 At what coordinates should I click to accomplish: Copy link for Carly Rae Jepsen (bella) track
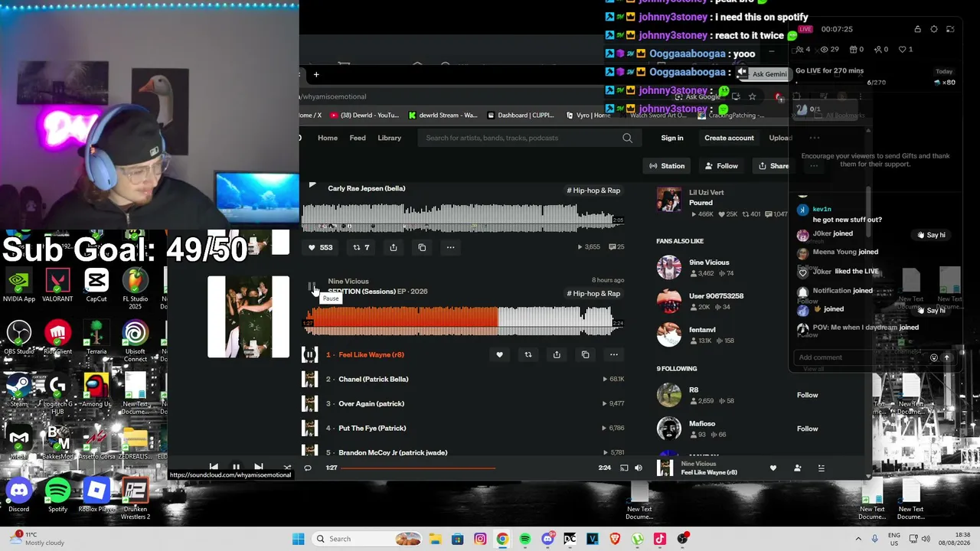pos(422,247)
